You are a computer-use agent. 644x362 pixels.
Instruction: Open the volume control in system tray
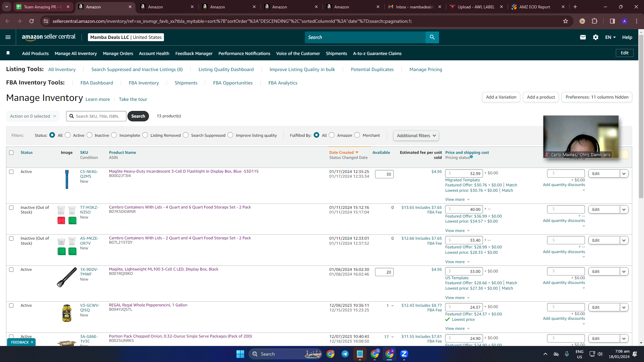[600, 354]
